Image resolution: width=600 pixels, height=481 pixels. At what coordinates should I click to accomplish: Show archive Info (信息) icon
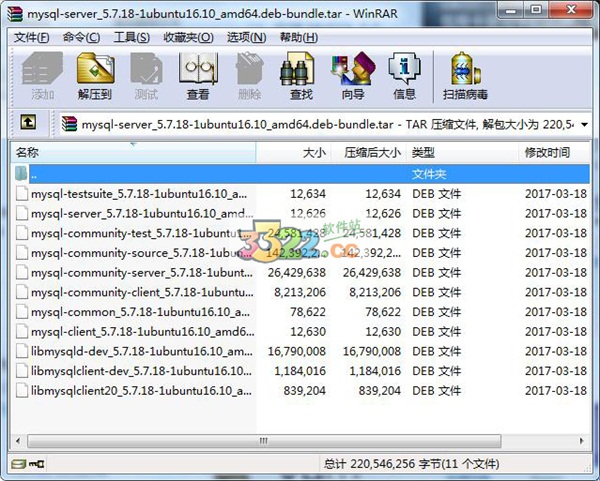pyautogui.click(x=404, y=77)
